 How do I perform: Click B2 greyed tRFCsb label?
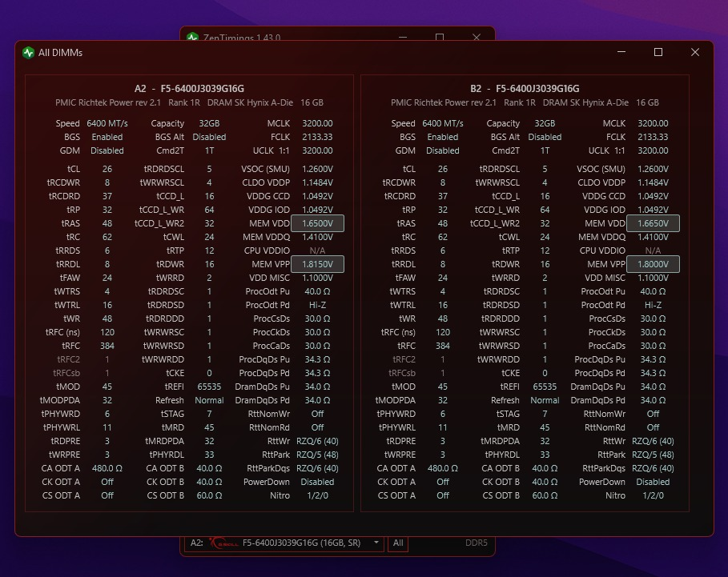pos(401,373)
